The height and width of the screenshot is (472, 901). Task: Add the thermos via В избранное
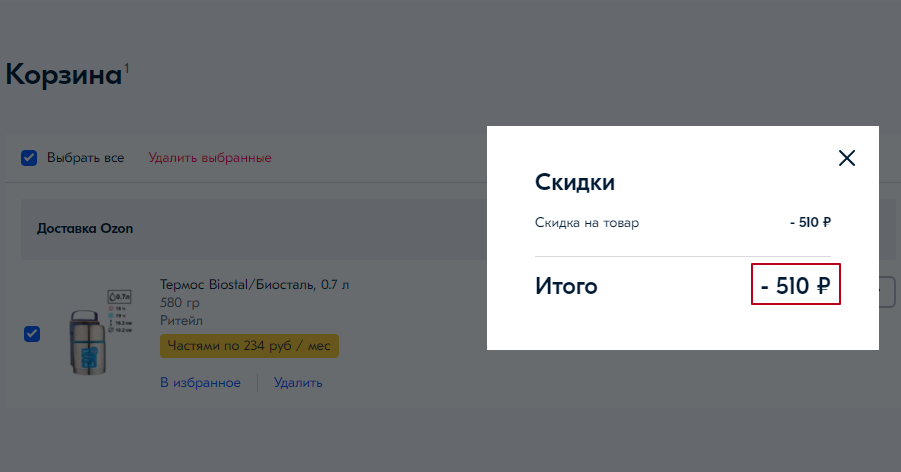pos(200,383)
